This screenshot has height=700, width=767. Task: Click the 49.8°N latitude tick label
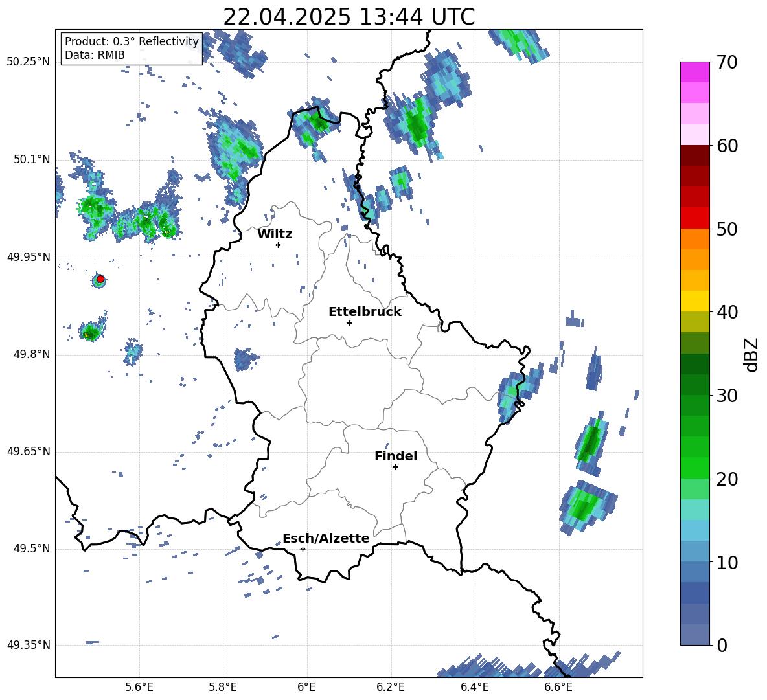click(x=32, y=354)
